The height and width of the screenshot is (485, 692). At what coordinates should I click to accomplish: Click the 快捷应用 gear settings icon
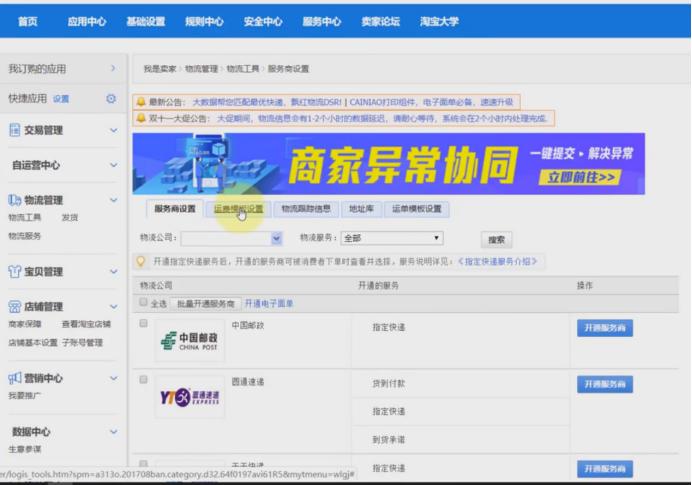click(111, 98)
